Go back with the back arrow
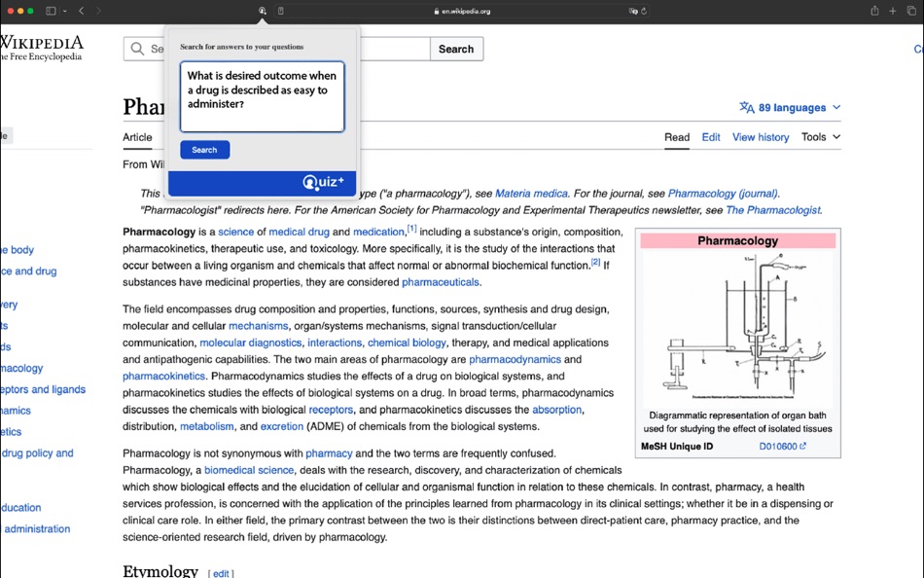 coord(82,11)
